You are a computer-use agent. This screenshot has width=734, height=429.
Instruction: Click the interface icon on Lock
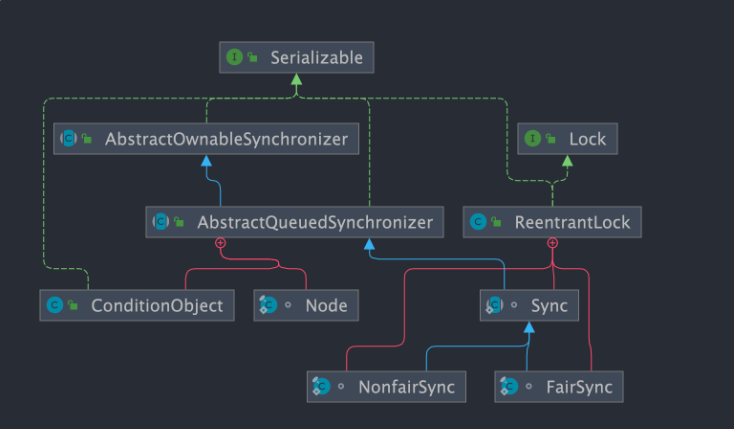pyautogui.click(x=532, y=138)
